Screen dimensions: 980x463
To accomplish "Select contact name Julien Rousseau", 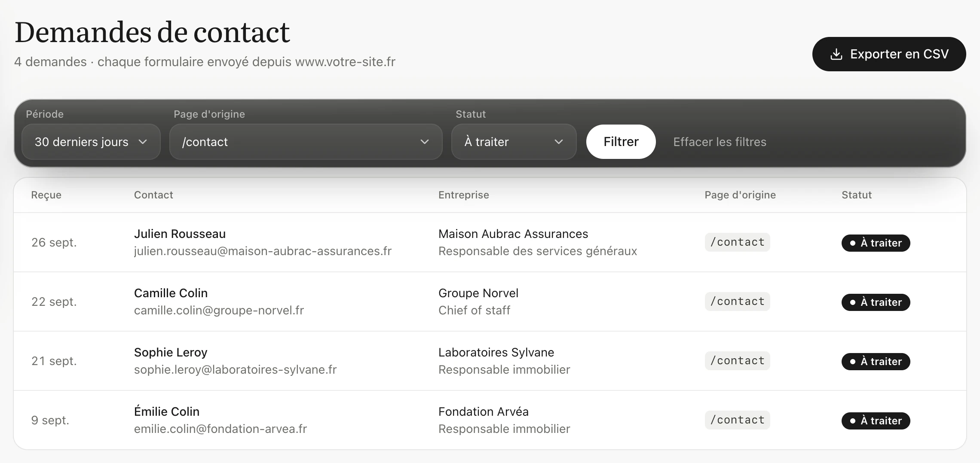I will point(180,234).
